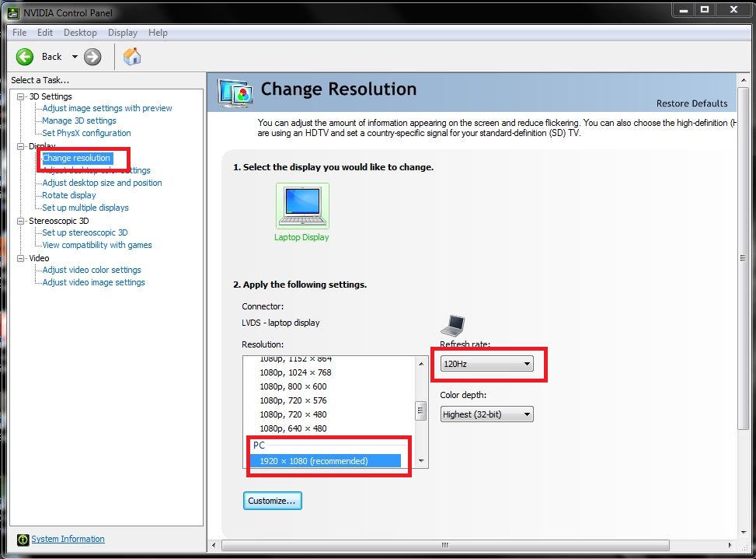Select resolution 1080p, 1024 × 768
The image size is (756, 559).
click(x=295, y=372)
